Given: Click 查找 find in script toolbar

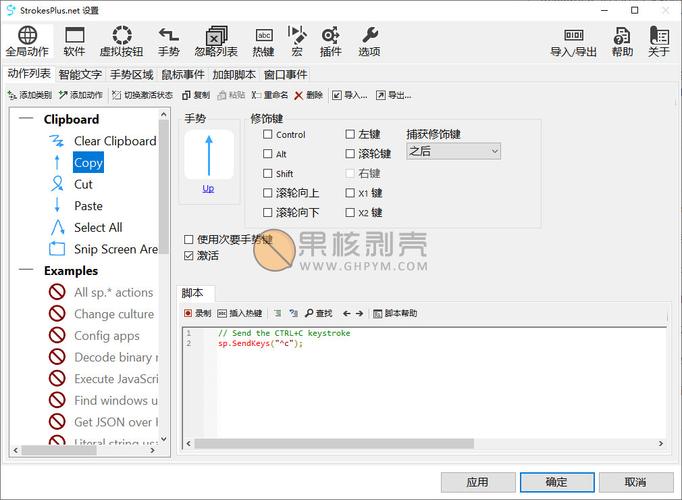Looking at the screenshot, I should point(318,313).
